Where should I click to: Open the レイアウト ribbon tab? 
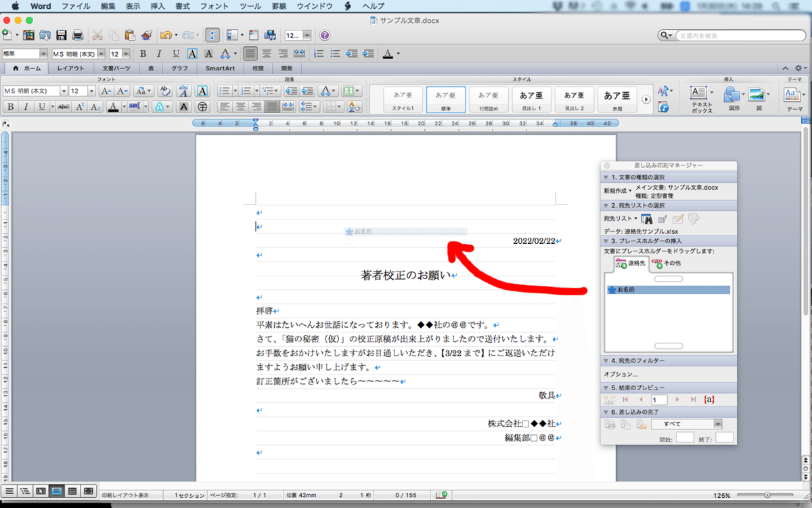71,68
